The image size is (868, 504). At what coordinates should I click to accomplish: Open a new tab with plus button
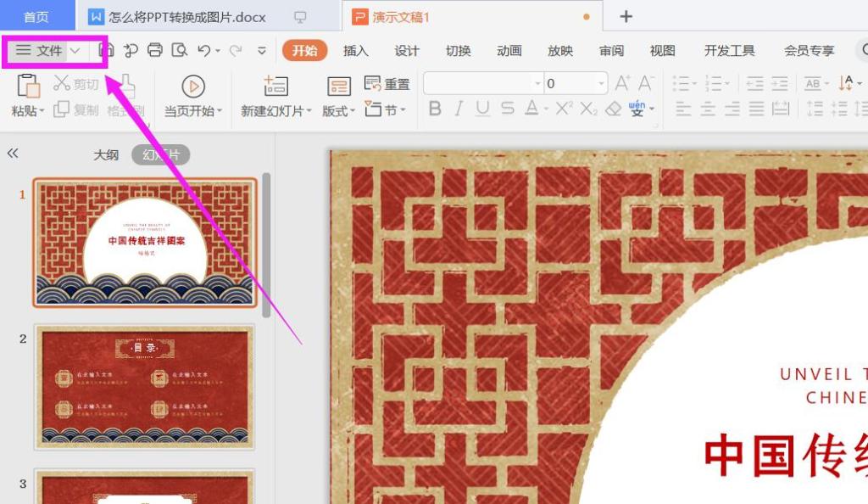(626, 17)
